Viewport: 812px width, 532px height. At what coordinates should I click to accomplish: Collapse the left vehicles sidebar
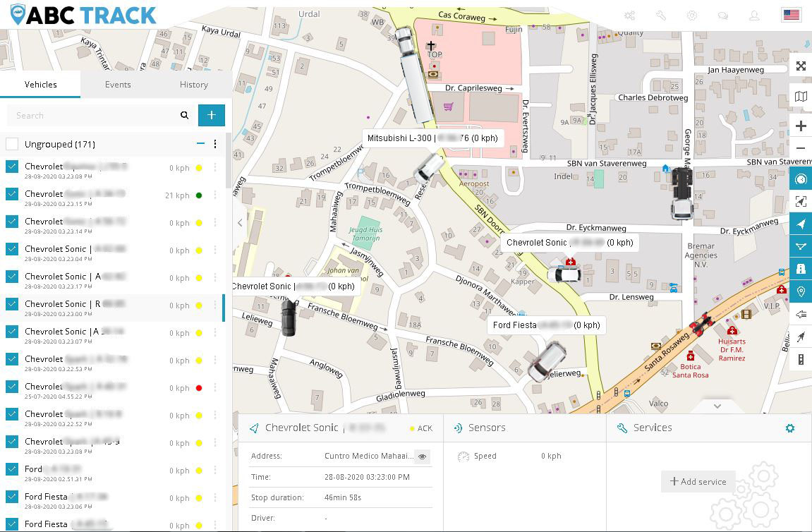(240, 223)
